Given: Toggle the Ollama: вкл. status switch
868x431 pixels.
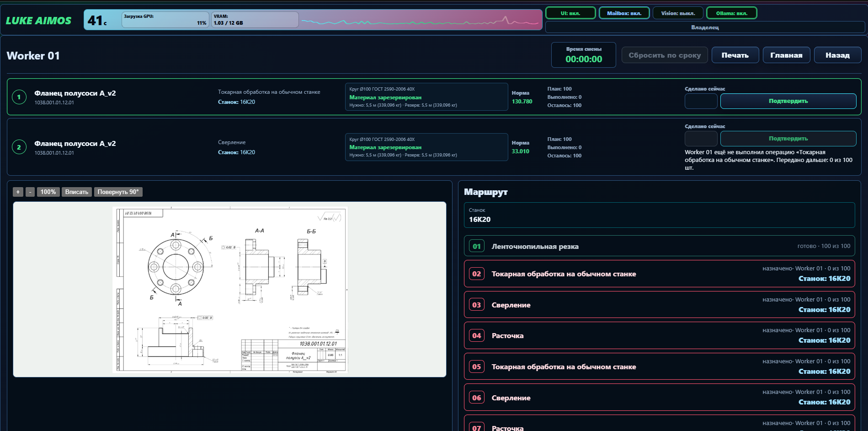Looking at the screenshot, I should [731, 13].
